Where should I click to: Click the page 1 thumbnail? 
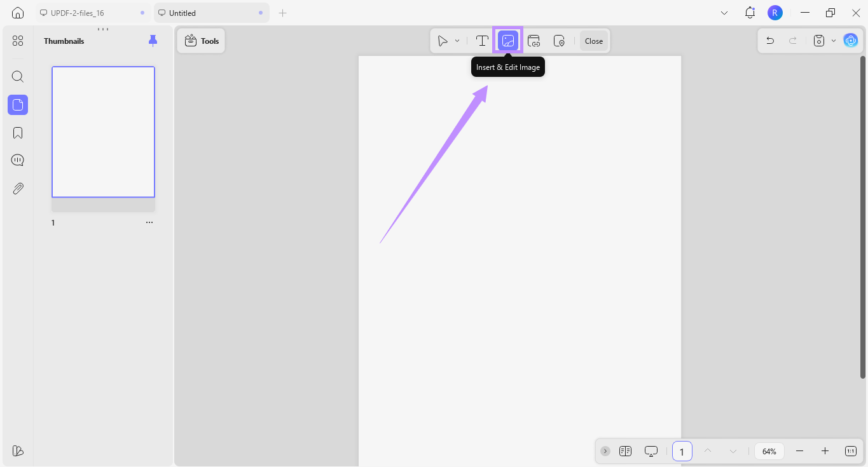pyautogui.click(x=103, y=132)
